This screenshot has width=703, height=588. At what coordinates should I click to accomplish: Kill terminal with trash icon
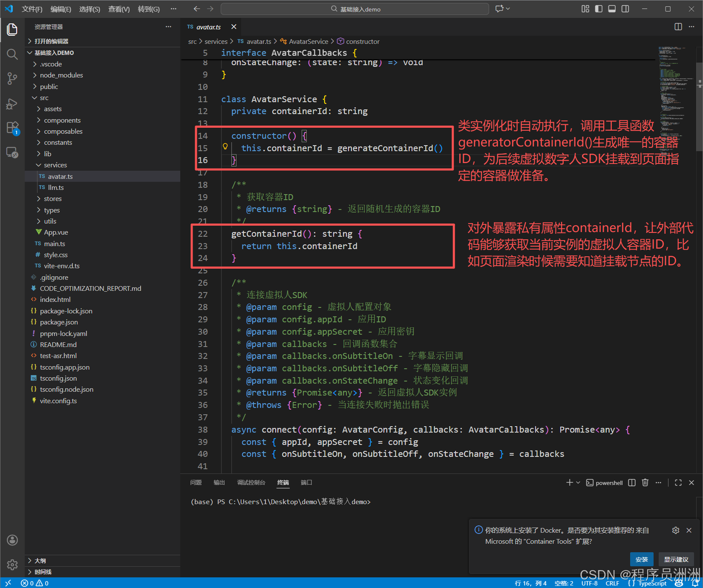tap(645, 482)
